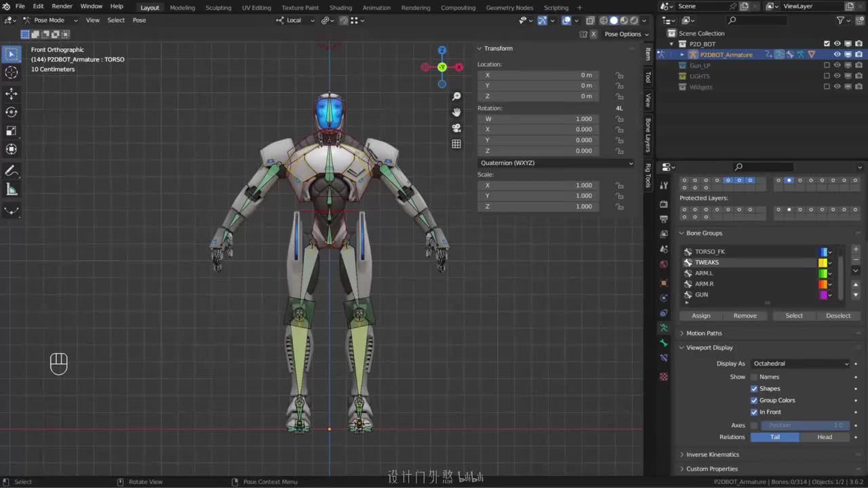Open the Quaternion (WXYZ) rotation mode dropdown
Image resolution: width=868 pixels, height=488 pixels.
pyautogui.click(x=556, y=163)
